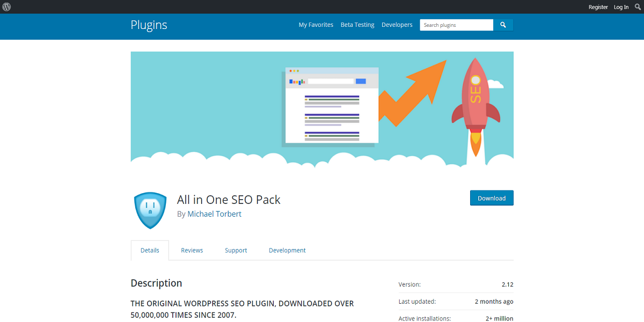This screenshot has height=322, width=644.
Task: Click the Description heading
Action: pos(156,283)
